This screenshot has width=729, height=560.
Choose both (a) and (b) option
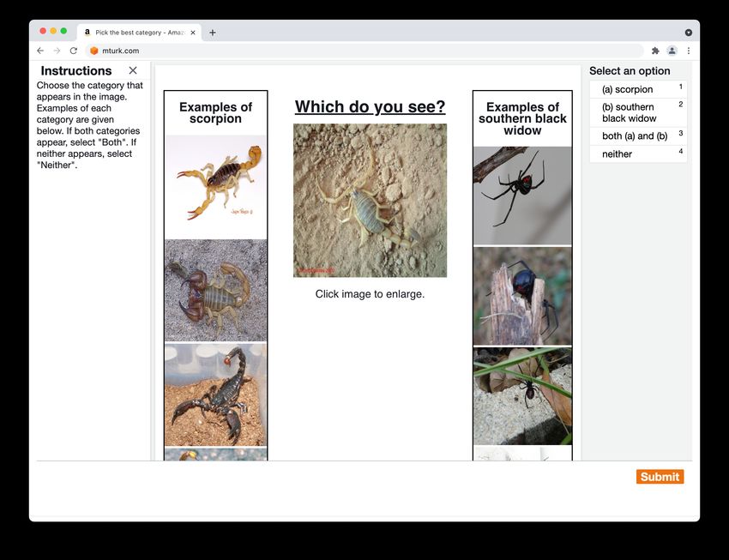pos(638,135)
